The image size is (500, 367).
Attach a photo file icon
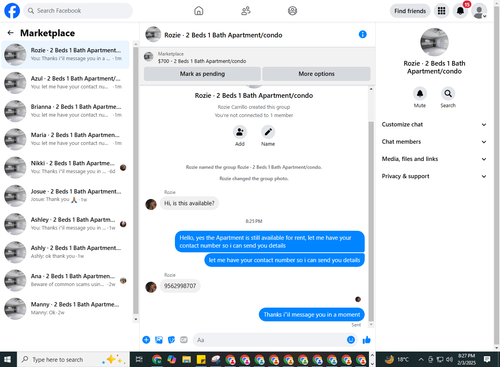pyautogui.click(x=159, y=340)
